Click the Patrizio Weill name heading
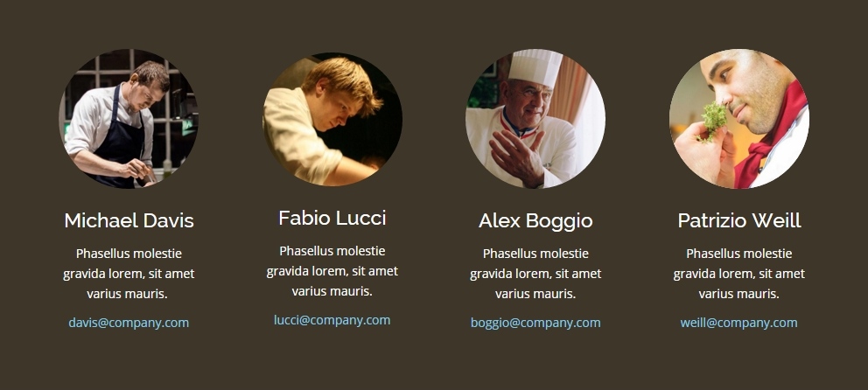868x390 pixels. (739, 220)
